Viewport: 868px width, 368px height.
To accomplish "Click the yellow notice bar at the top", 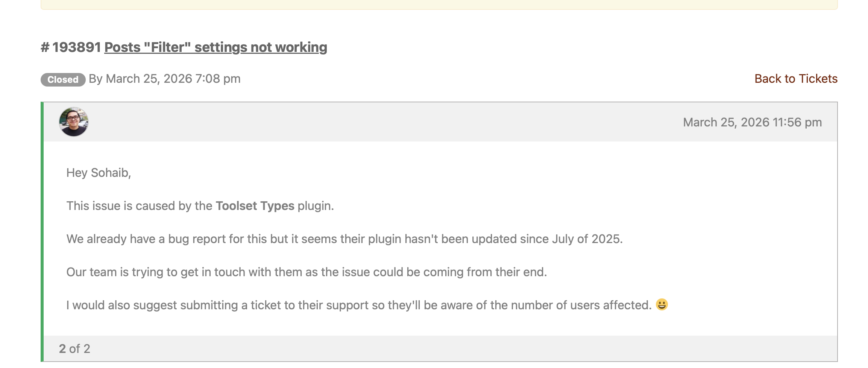I will (439, 5).
